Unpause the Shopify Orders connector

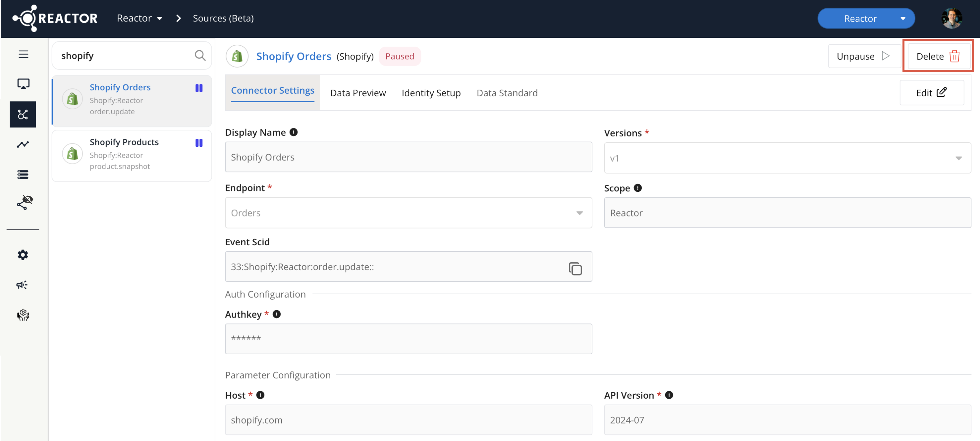pos(864,56)
